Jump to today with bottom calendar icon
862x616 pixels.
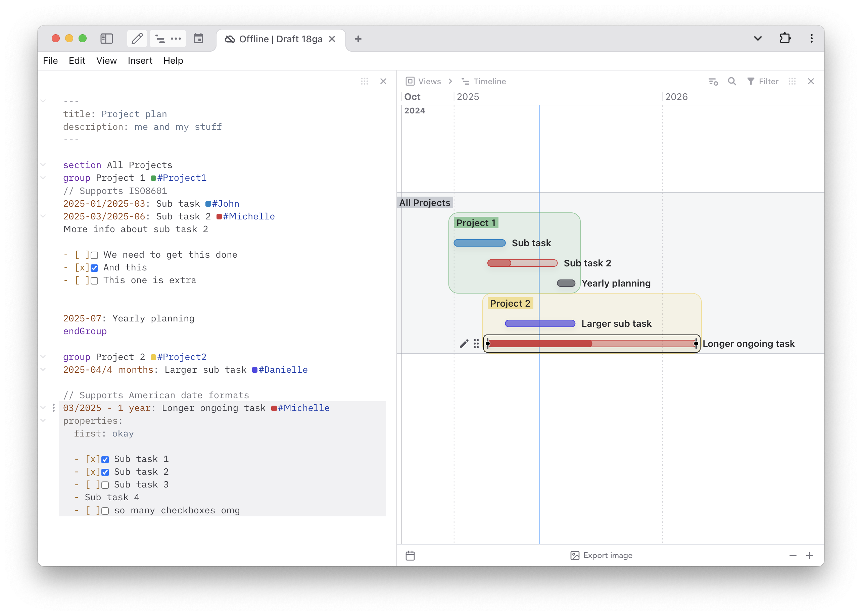click(410, 556)
